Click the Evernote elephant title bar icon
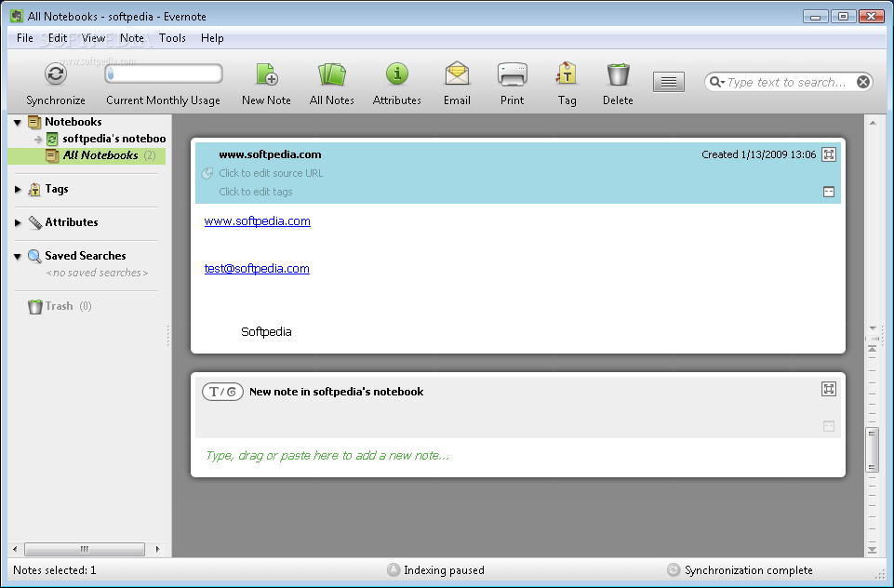 coord(17,16)
